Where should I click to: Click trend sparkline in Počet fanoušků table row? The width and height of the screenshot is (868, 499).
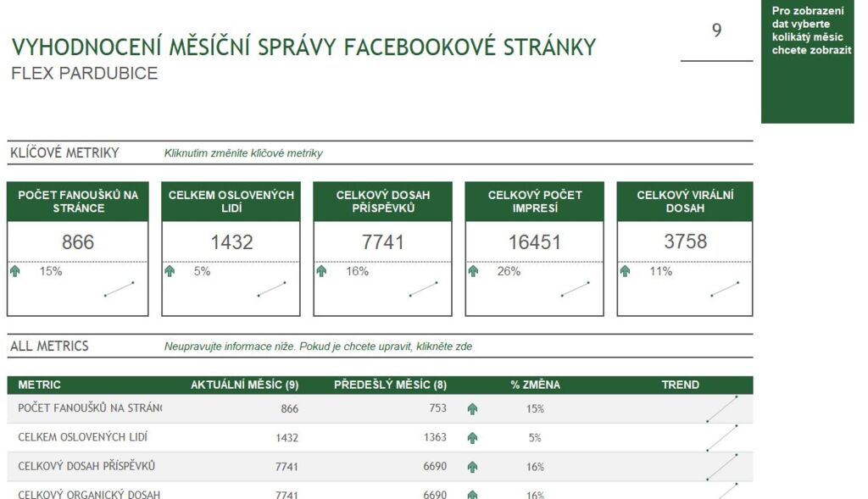point(722,408)
